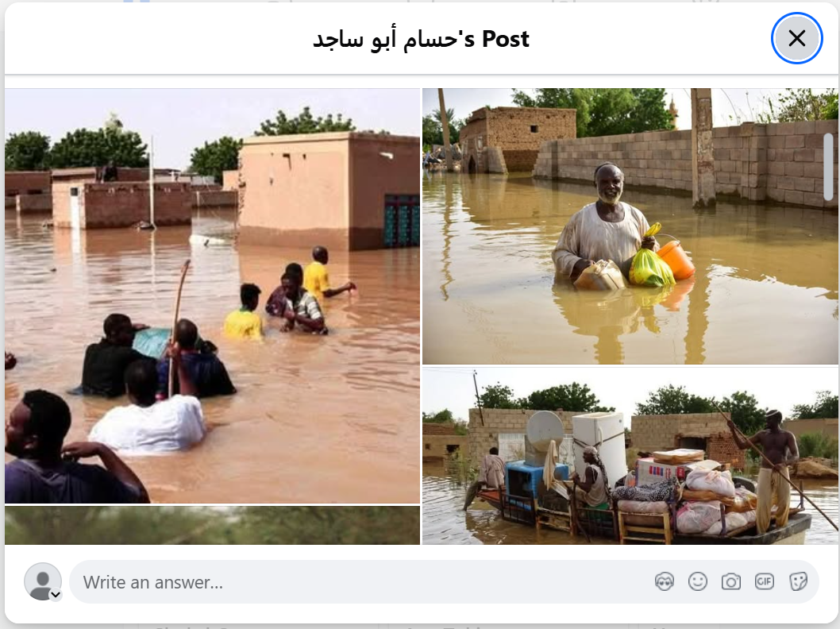Click the post title naming حسام أبو ساجد
The image size is (840, 629).
[x=421, y=39]
